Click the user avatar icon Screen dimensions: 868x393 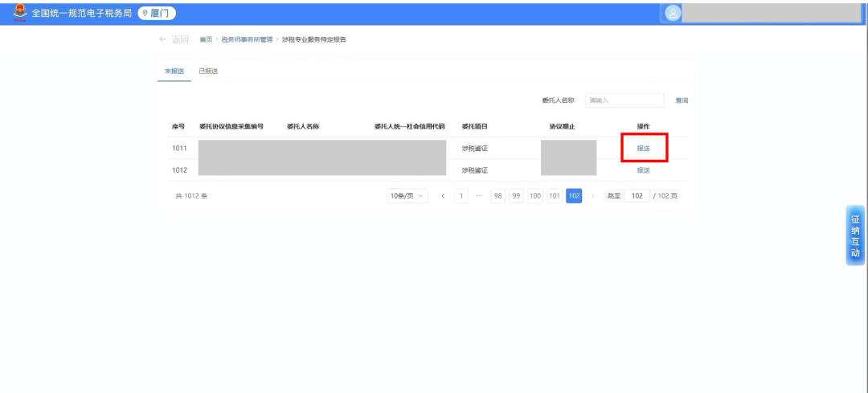(x=674, y=14)
